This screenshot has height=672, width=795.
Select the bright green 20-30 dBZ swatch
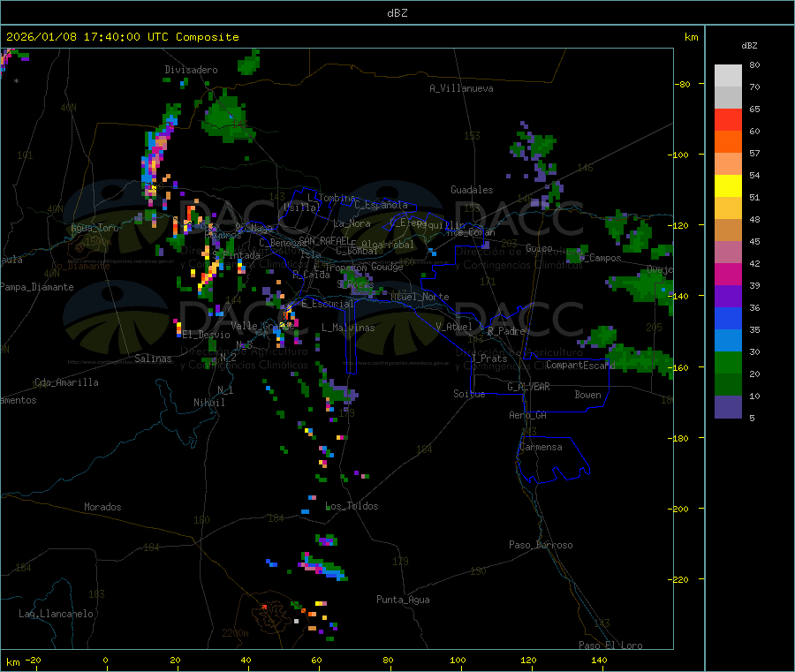click(x=728, y=362)
